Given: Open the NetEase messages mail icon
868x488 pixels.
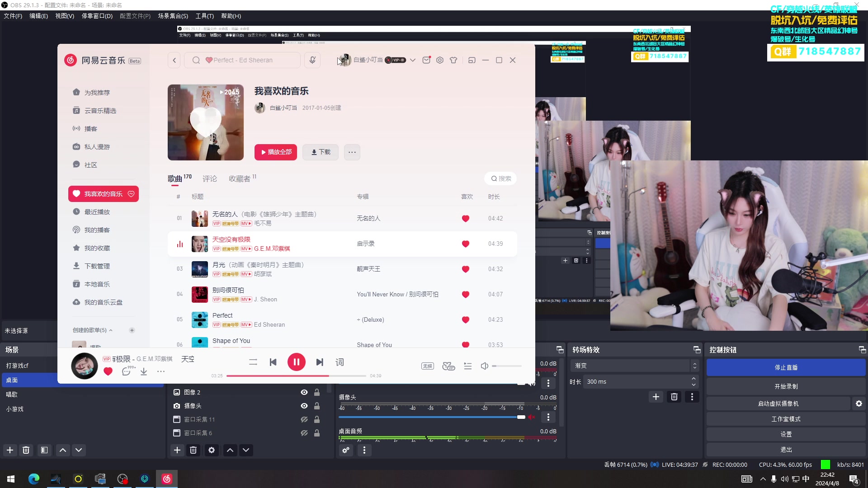Looking at the screenshot, I should click(x=426, y=60).
